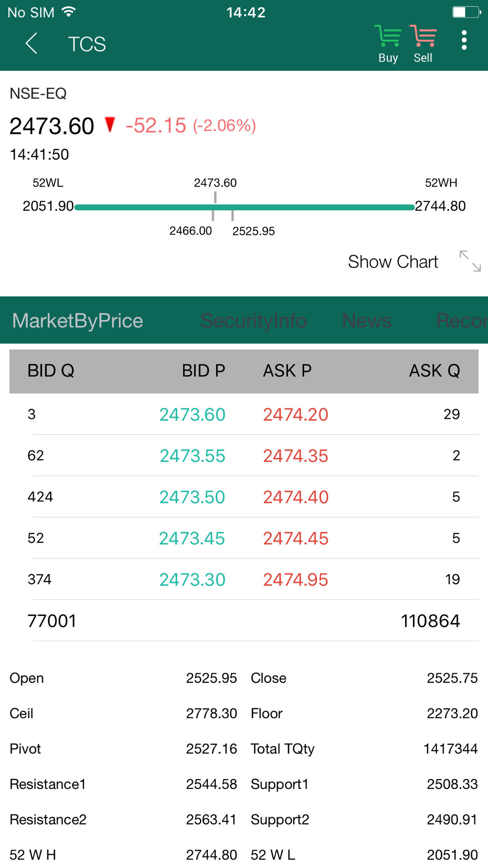Viewport: 488px width, 868px height.
Task: Tap total bid quantity 77001
Action: click(x=52, y=621)
